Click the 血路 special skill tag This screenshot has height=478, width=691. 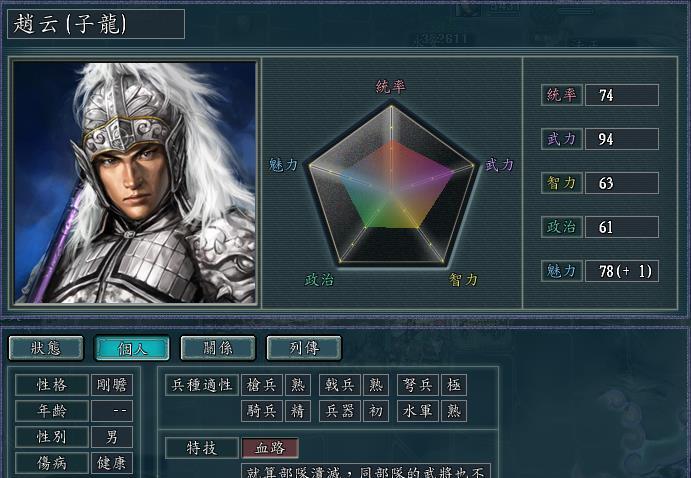270,448
